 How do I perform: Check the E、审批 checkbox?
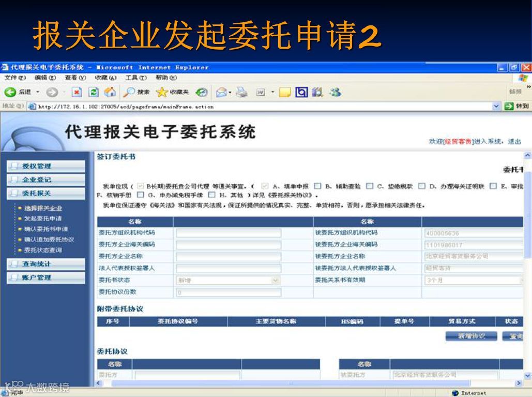pos(493,186)
